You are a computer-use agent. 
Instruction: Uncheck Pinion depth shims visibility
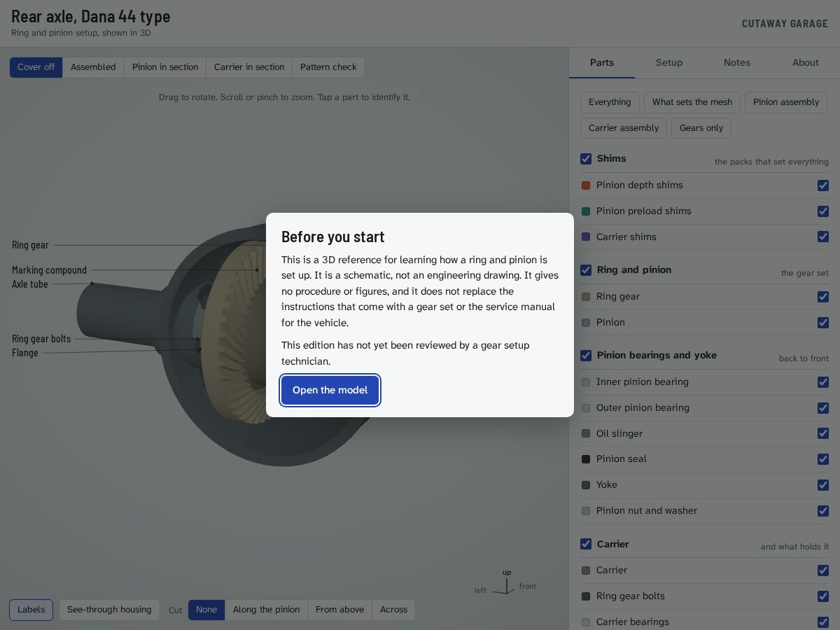(x=823, y=185)
